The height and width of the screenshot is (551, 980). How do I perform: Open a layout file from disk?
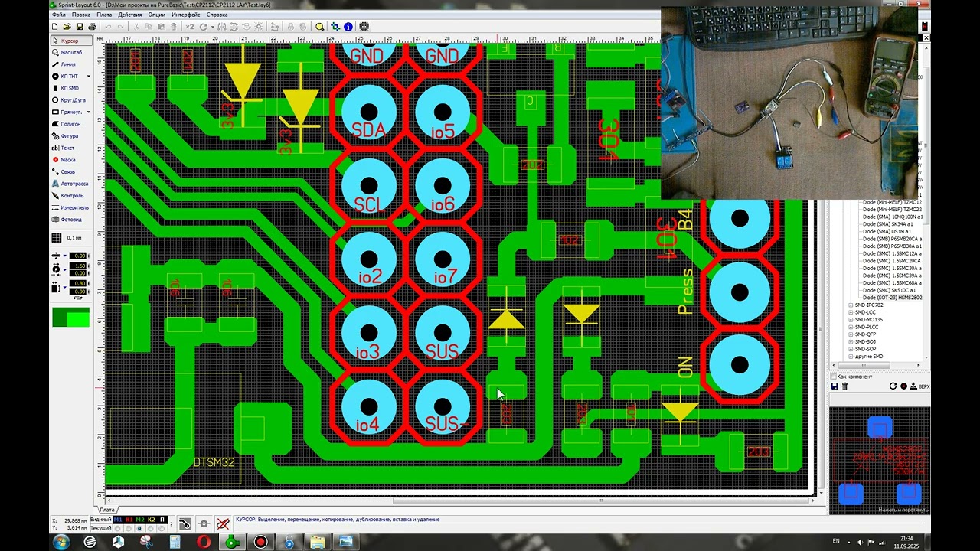67,27
